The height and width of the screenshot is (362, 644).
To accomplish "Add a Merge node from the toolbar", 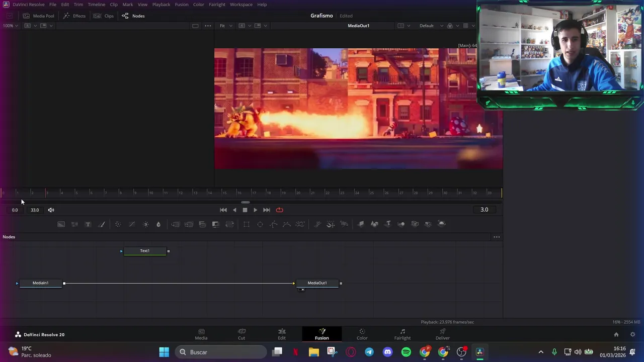I will 175,224.
